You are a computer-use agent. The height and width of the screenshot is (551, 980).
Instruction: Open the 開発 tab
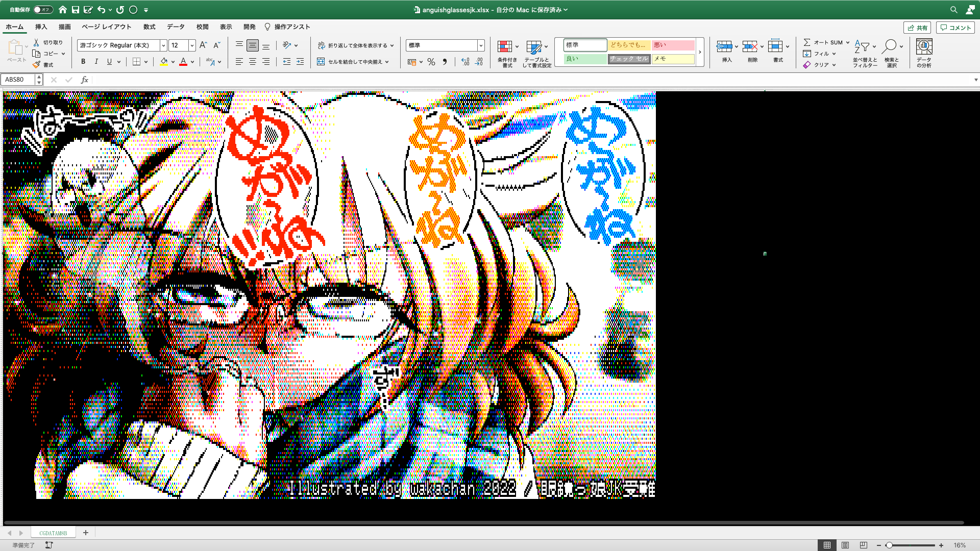pyautogui.click(x=250, y=27)
